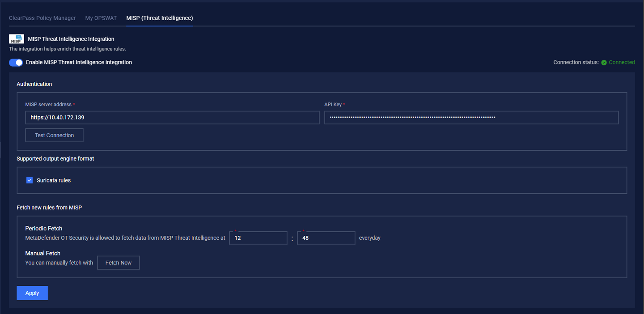
Task: Uncheck the Suricata rules checkbox
Action: pyautogui.click(x=30, y=180)
